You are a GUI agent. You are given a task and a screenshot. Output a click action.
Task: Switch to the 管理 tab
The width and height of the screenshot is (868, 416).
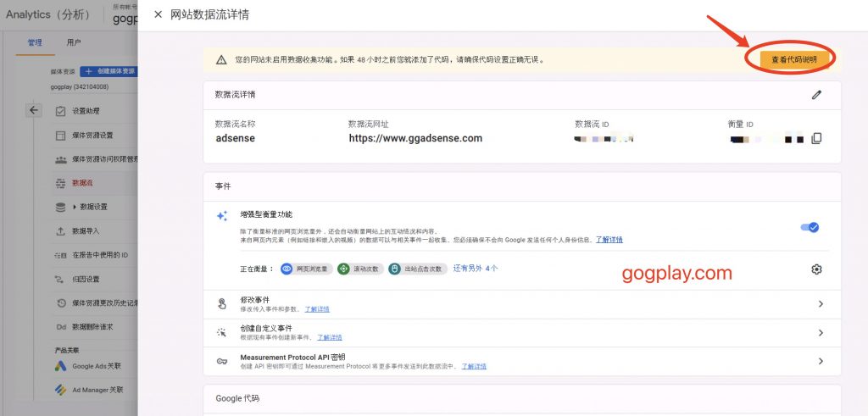tap(35, 42)
